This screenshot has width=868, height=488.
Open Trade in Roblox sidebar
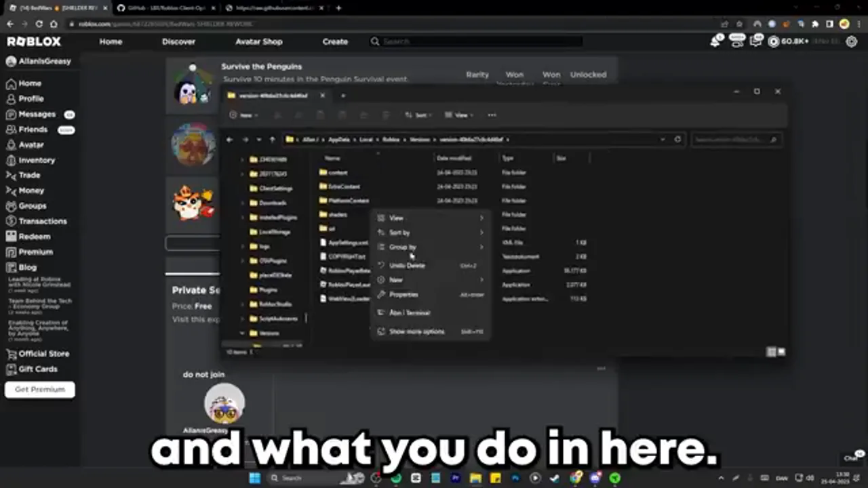point(23,175)
